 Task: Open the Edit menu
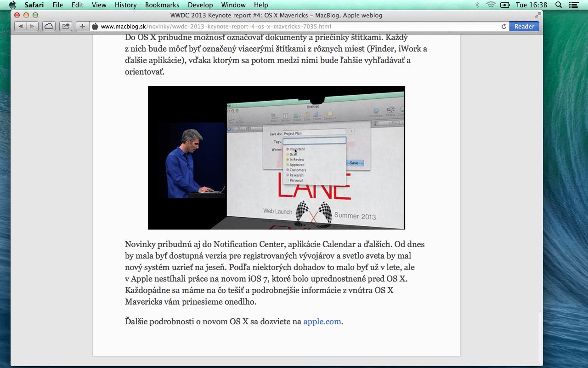pos(77,5)
